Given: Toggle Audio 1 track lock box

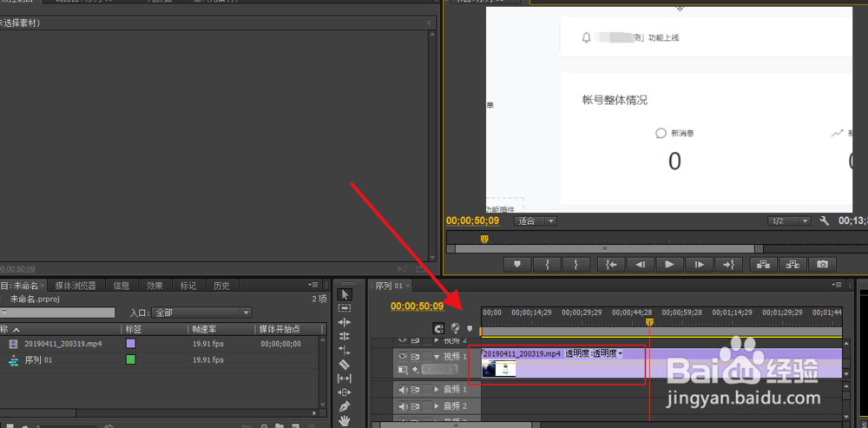Looking at the screenshot, I should (427, 390).
